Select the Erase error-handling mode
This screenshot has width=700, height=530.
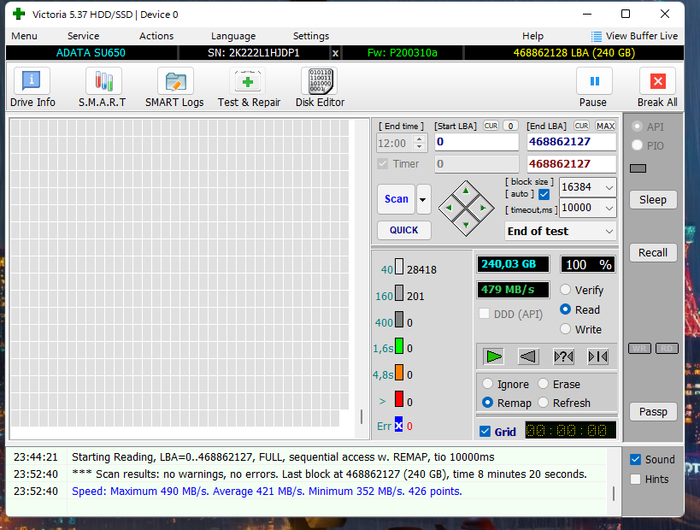[544, 384]
